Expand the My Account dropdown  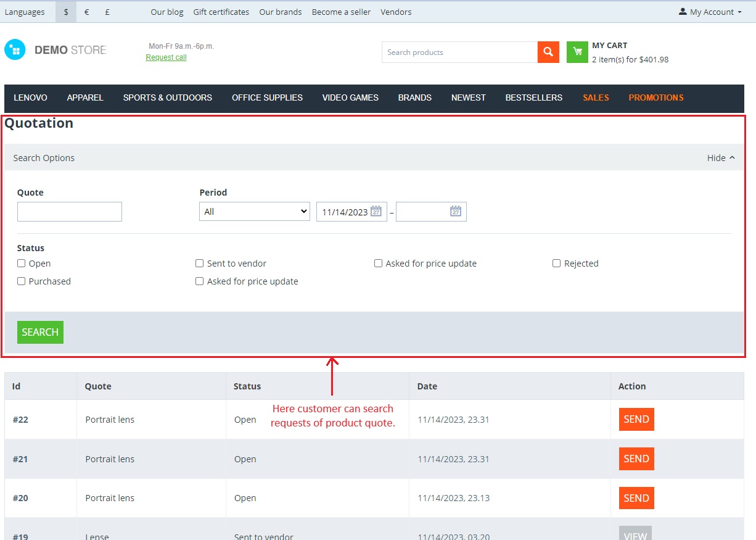[710, 12]
